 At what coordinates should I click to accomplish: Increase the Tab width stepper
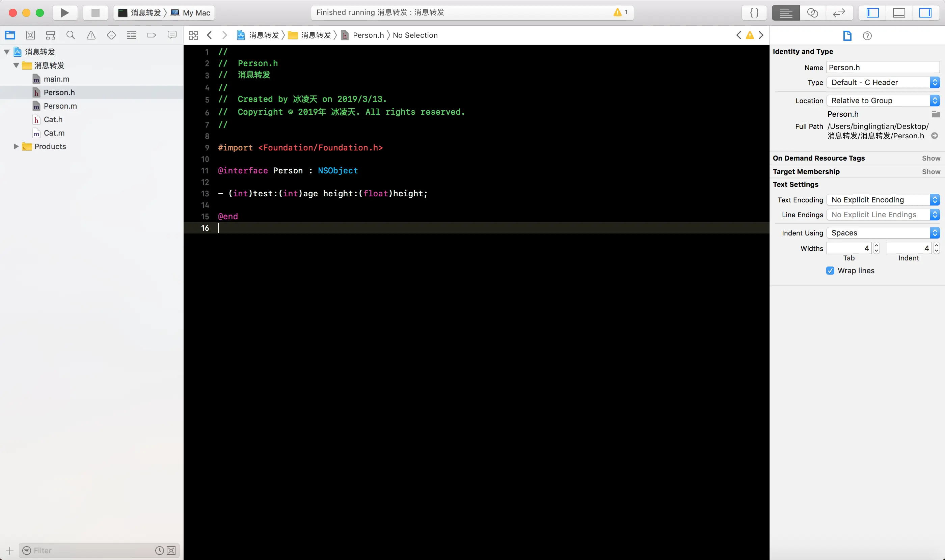pos(877,245)
